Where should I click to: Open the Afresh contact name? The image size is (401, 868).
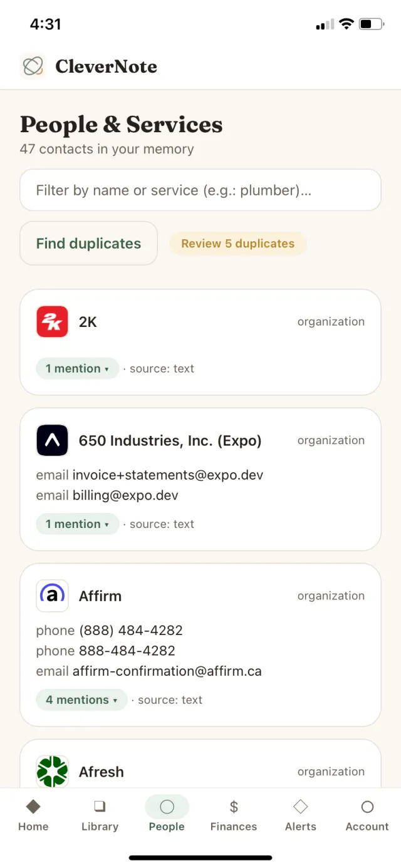(102, 772)
